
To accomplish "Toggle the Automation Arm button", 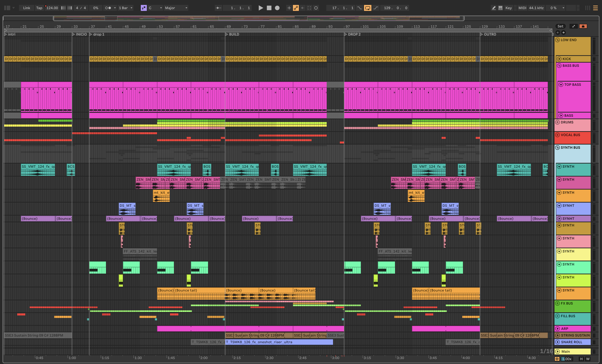I will click(296, 8).
